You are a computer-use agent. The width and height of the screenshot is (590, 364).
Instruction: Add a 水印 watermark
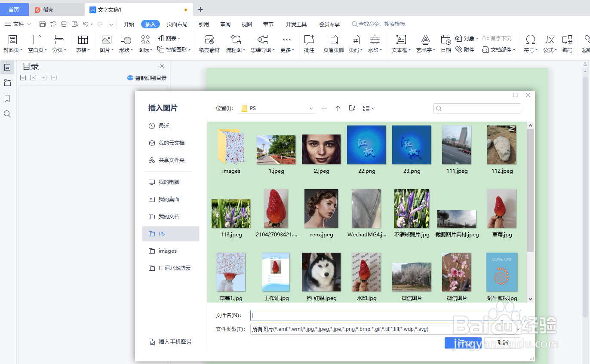point(375,44)
